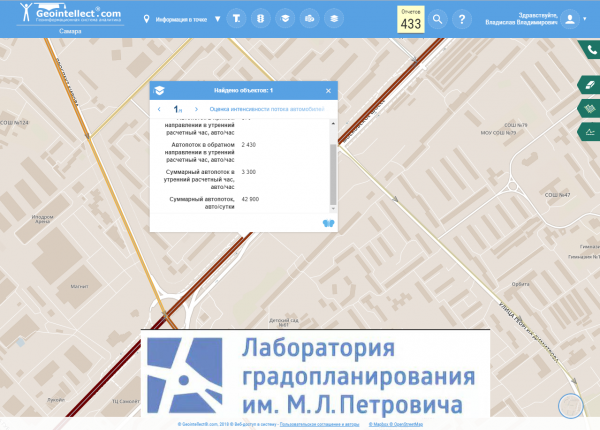Click the user profile avatar icon
The width and height of the screenshot is (600, 430).
pyautogui.click(x=570, y=19)
